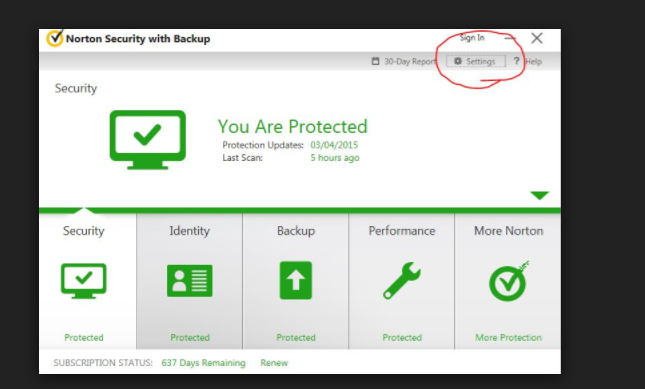The width and height of the screenshot is (645, 389).
Task: Open the Help link
Action: (x=534, y=62)
